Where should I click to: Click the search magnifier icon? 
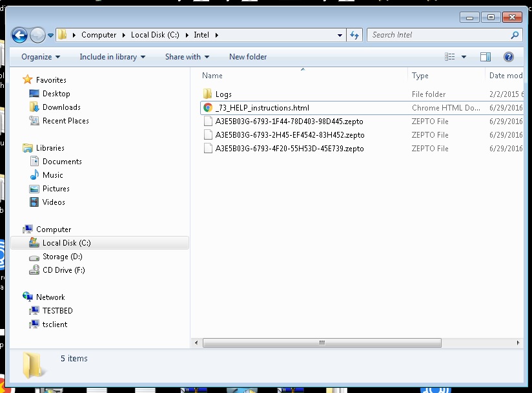[x=515, y=35]
